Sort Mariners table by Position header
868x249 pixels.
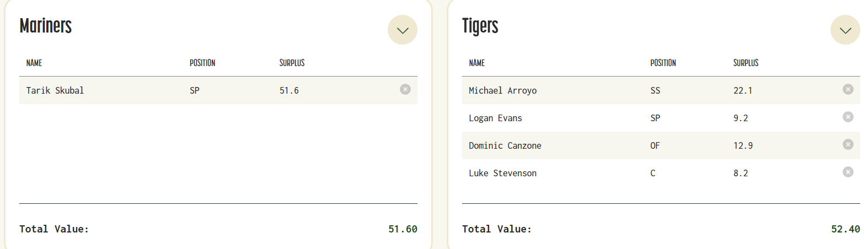[x=202, y=63]
